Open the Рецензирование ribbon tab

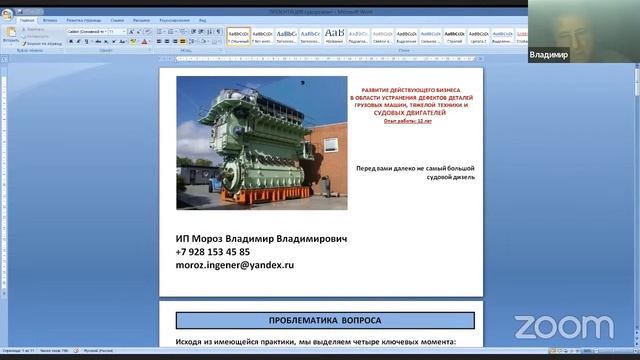click(x=174, y=20)
